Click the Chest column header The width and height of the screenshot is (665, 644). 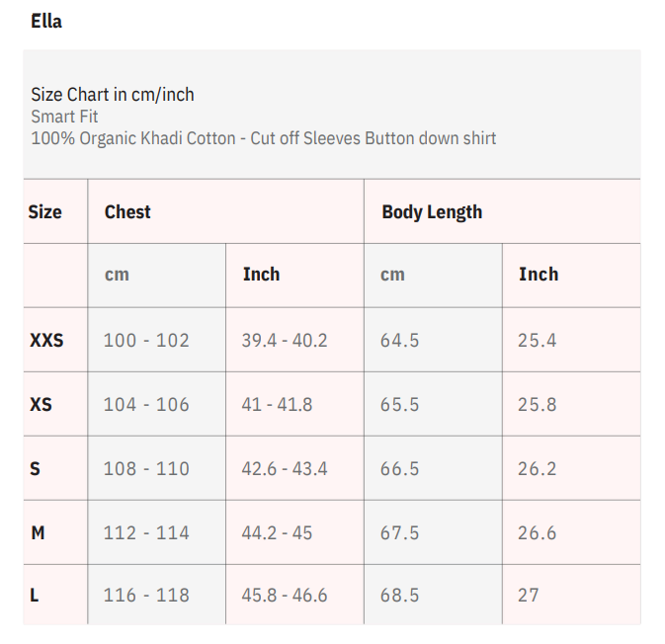coord(127,211)
